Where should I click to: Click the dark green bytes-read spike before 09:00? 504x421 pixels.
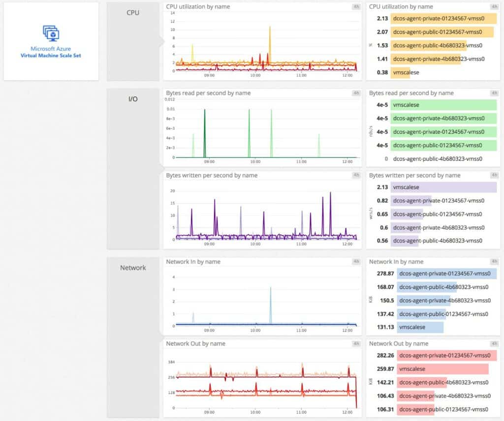coord(205,133)
